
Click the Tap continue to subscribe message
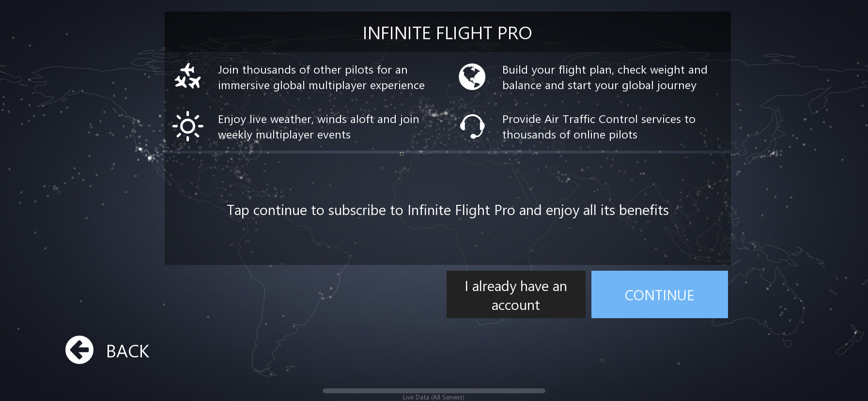(448, 210)
